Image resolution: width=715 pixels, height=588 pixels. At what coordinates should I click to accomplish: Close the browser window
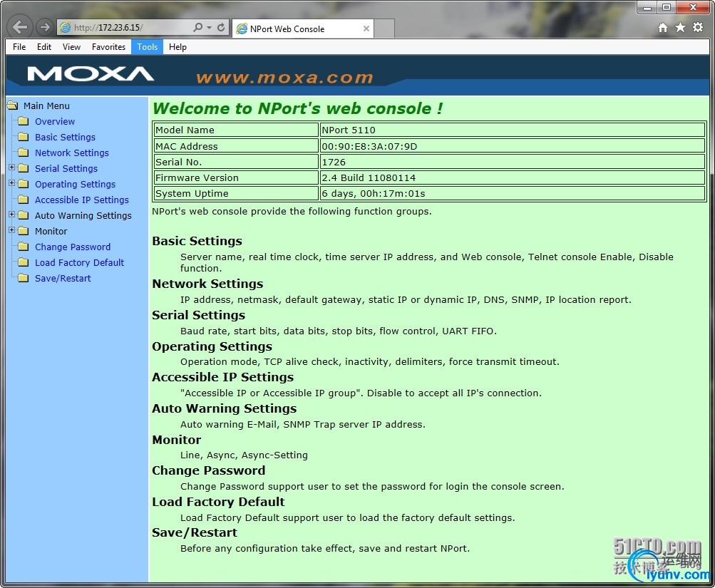[693, 7]
